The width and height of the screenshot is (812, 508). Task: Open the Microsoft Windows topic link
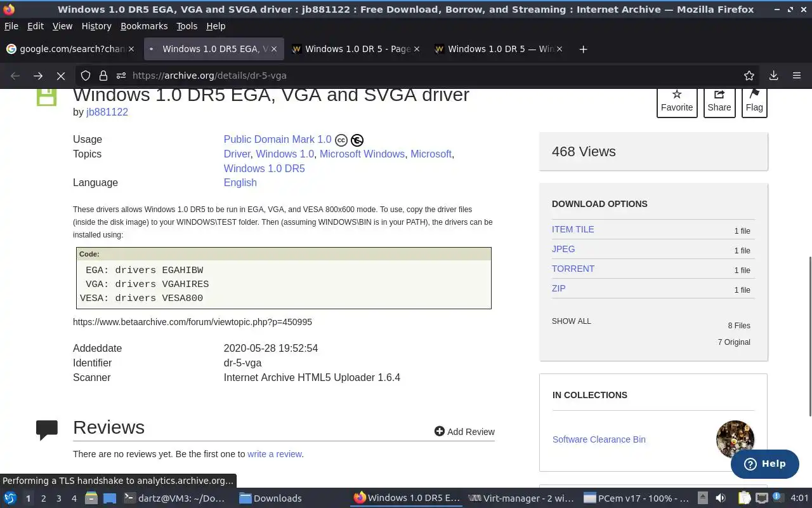click(362, 154)
